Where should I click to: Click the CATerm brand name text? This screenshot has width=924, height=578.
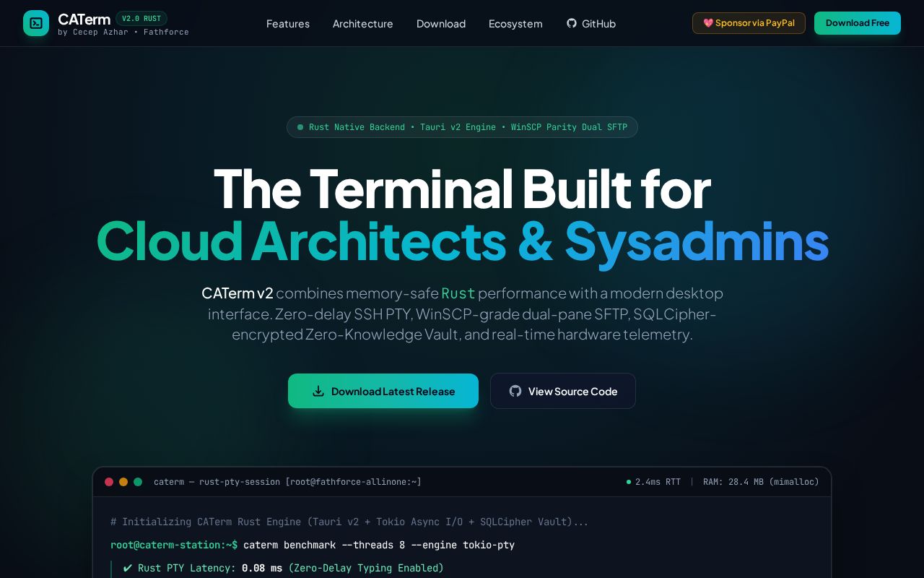(84, 20)
